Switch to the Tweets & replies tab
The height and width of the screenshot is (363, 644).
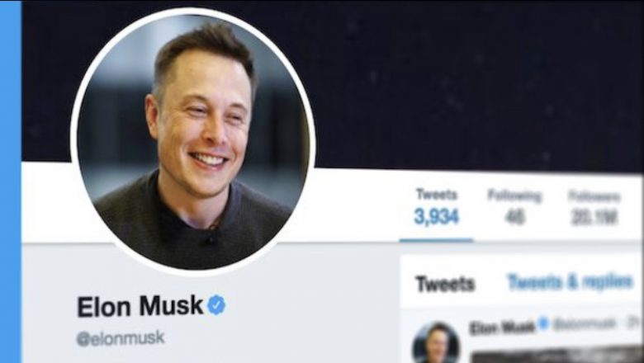(570, 282)
